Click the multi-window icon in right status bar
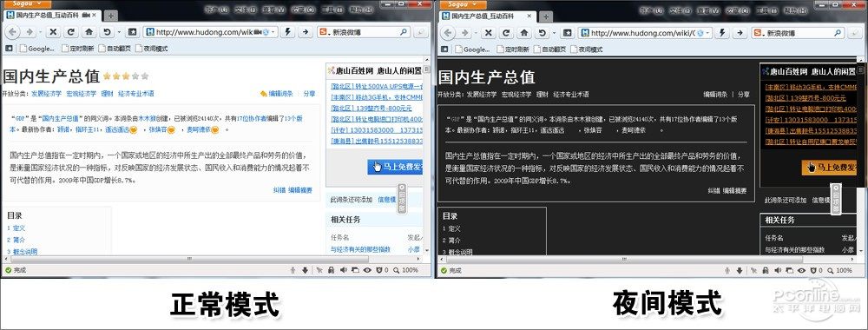The image size is (868, 330). click(x=789, y=270)
